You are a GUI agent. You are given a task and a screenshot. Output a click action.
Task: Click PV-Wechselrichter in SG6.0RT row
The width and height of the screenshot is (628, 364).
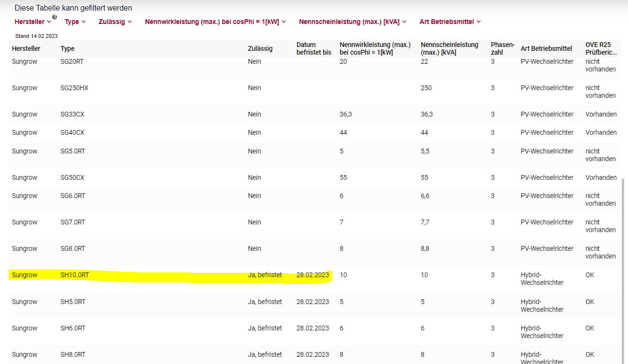(547, 196)
